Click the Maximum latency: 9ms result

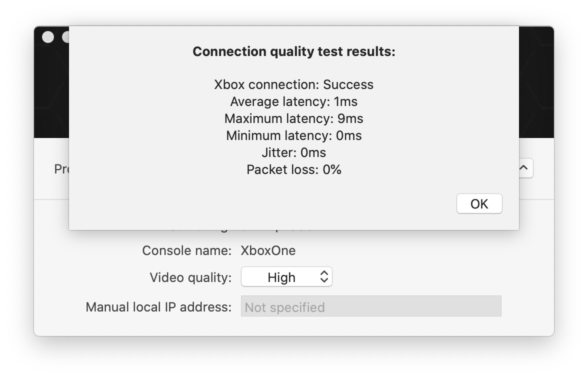pos(293,118)
